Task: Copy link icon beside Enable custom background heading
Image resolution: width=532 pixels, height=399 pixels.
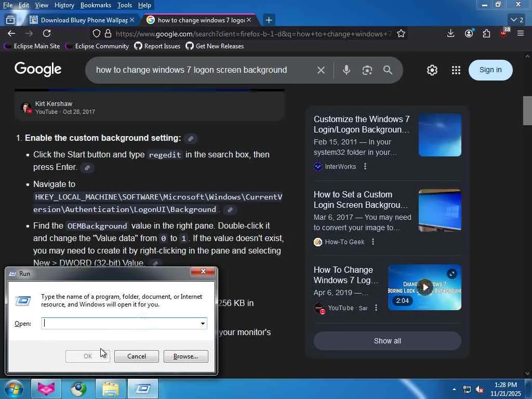Action: pyautogui.click(x=191, y=138)
